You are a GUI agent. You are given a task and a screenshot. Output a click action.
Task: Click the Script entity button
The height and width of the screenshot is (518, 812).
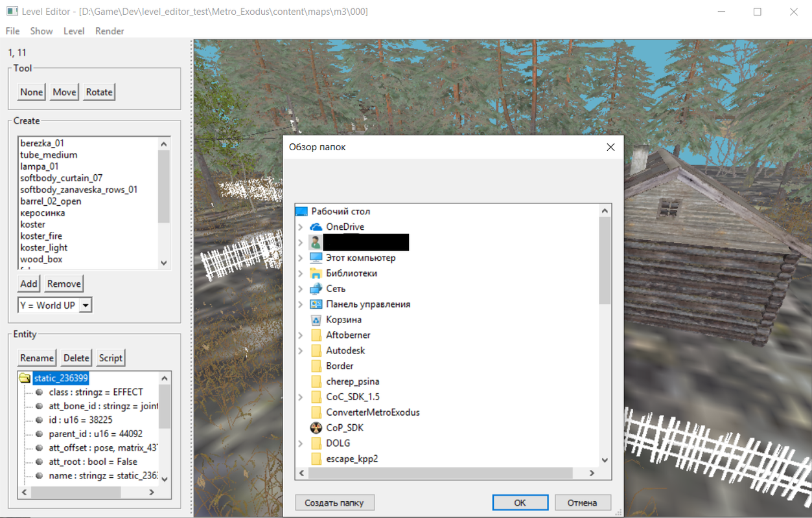(111, 358)
